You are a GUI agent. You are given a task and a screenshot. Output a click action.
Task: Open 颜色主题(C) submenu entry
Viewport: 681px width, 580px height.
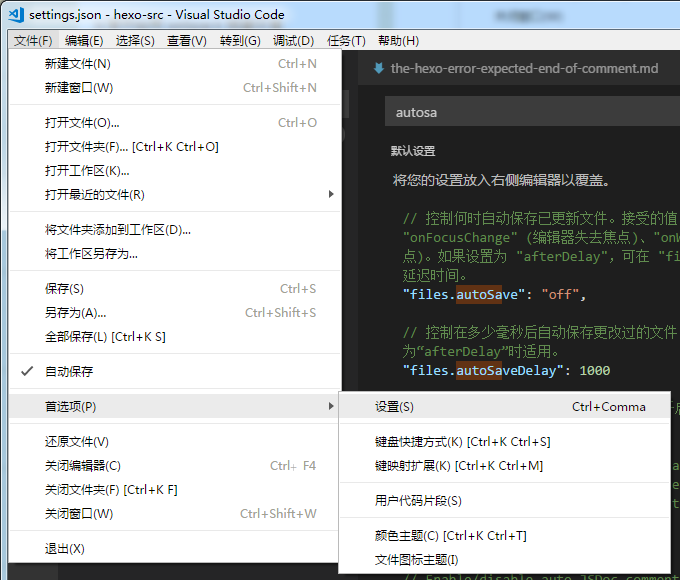click(505, 536)
